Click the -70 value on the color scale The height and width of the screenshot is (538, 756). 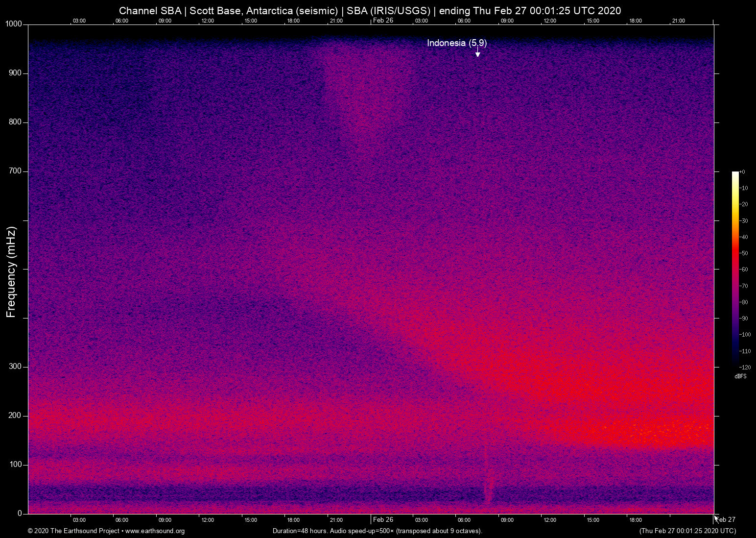(x=744, y=286)
